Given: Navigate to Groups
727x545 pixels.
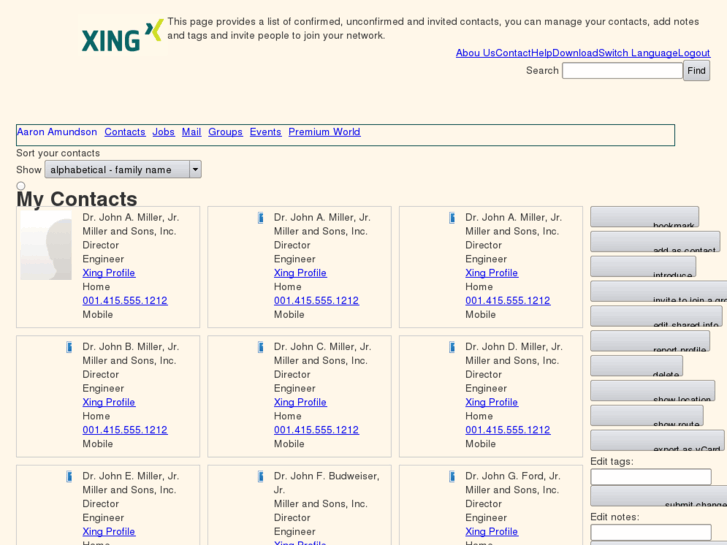Looking at the screenshot, I should pyautogui.click(x=225, y=132).
